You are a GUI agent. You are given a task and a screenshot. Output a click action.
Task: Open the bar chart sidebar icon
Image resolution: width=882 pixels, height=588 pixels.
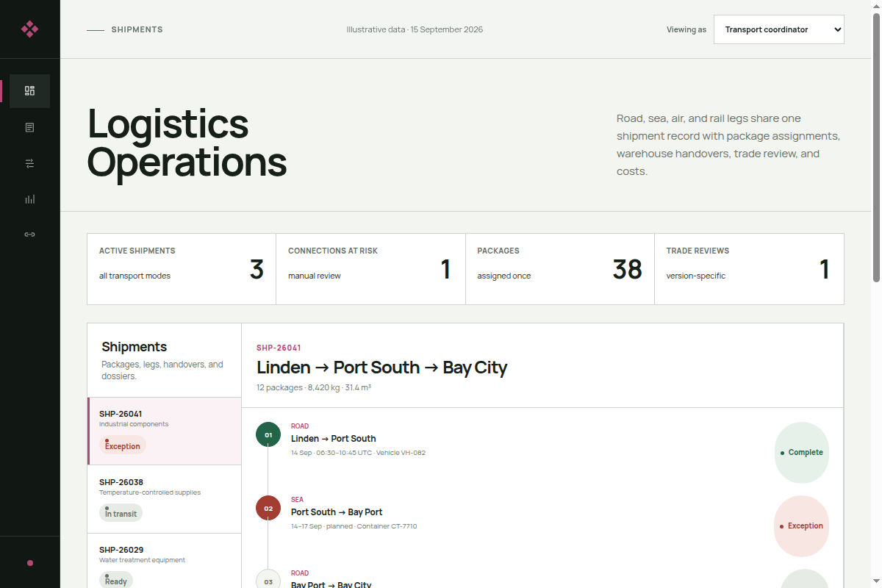tap(29, 199)
